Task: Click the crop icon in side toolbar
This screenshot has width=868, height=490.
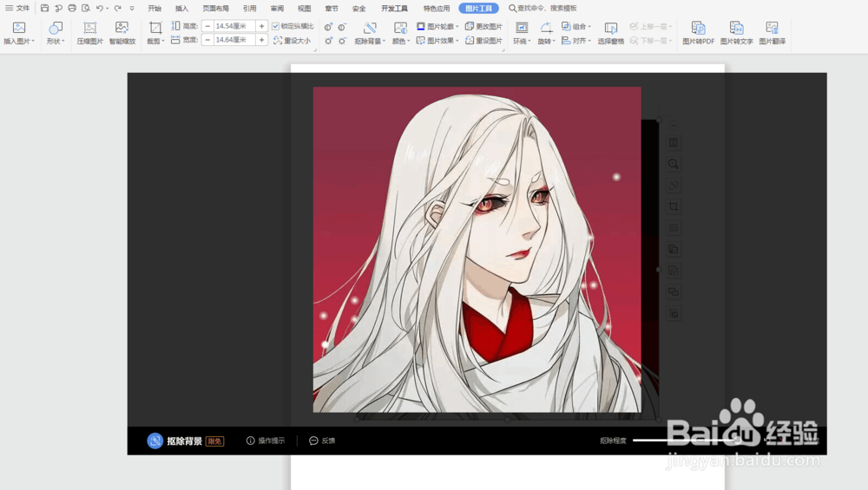Action: tap(674, 206)
